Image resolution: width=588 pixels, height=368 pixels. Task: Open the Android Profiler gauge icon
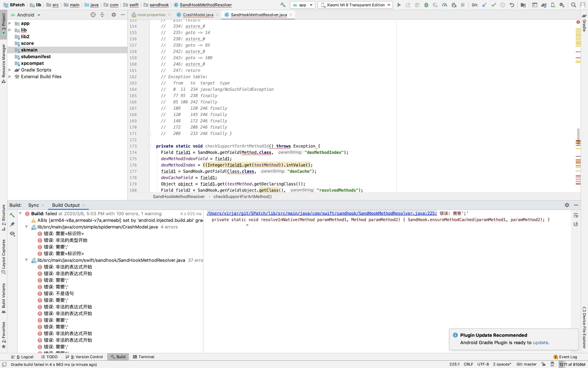(444, 5)
